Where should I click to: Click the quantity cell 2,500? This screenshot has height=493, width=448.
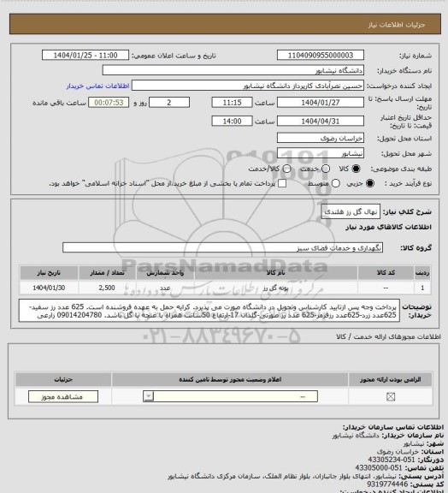click(107, 288)
